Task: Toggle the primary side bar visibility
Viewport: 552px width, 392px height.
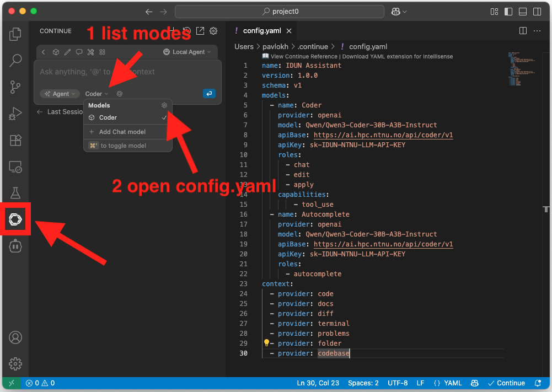Action: pyautogui.click(x=508, y=12)
